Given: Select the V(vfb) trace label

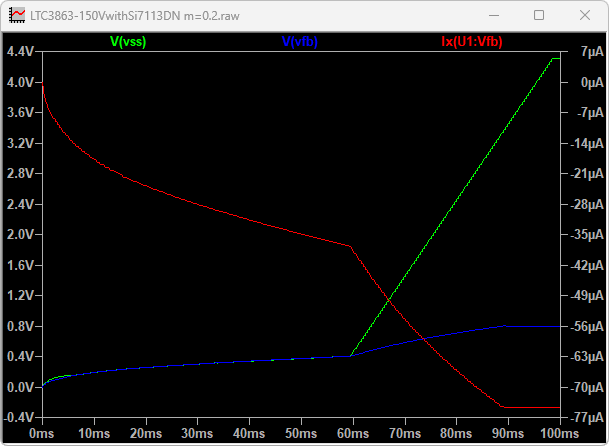Looking at the screenshot, I should point(299,41).
